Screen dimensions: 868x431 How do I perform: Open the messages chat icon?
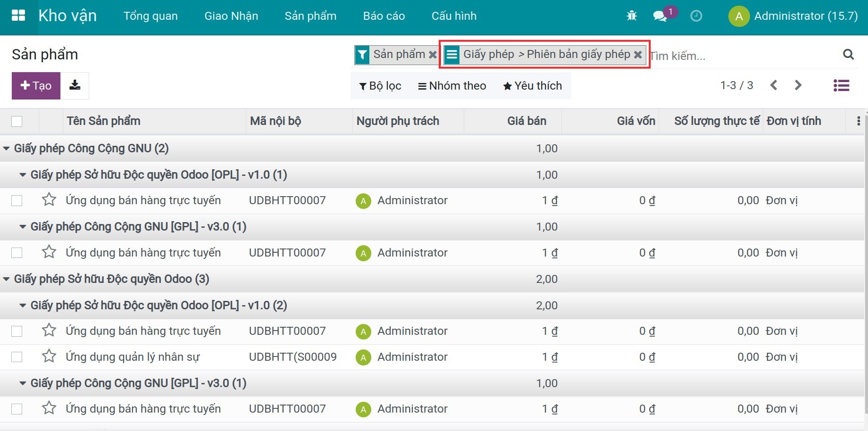click(660, 16)
